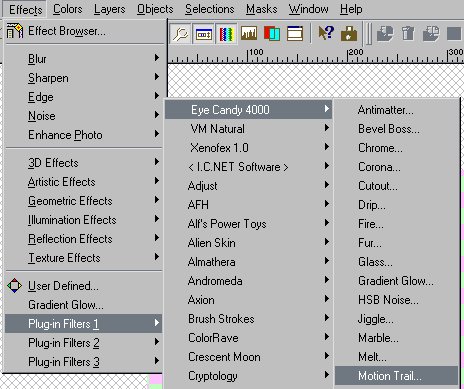Expand the Plug-in Filters 2 submenu

[83, 343]
